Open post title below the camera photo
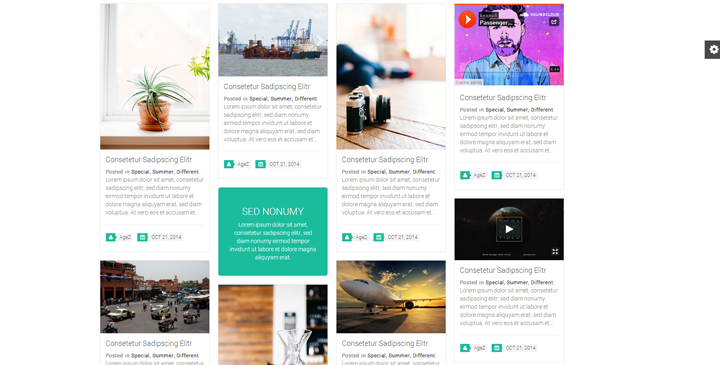The width and height of the screenshot is (720, 365). tap(385, 160)
